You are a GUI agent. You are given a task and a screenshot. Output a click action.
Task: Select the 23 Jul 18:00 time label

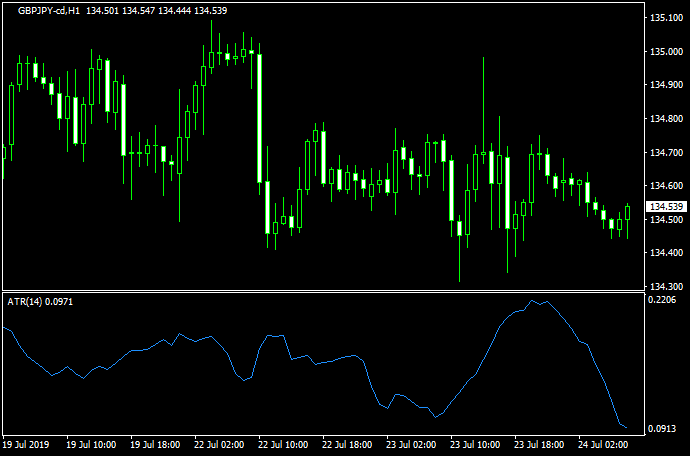point(538,443)
